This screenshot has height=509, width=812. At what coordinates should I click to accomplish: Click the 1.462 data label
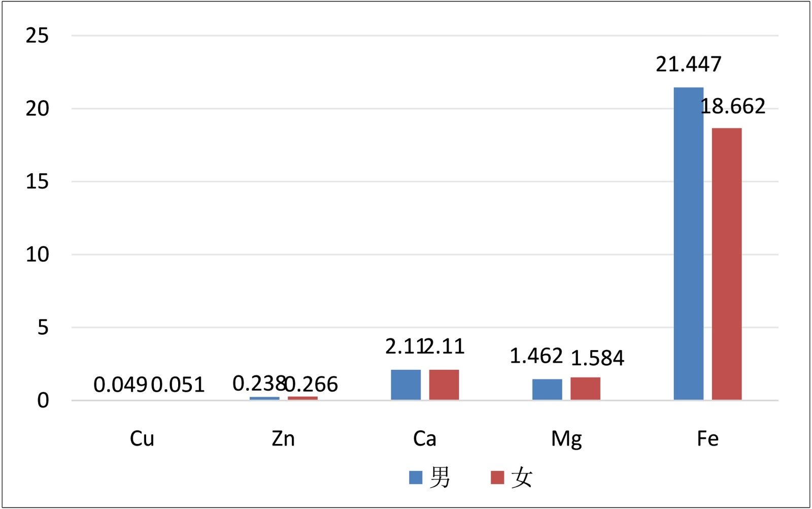(x=536, y=356)
